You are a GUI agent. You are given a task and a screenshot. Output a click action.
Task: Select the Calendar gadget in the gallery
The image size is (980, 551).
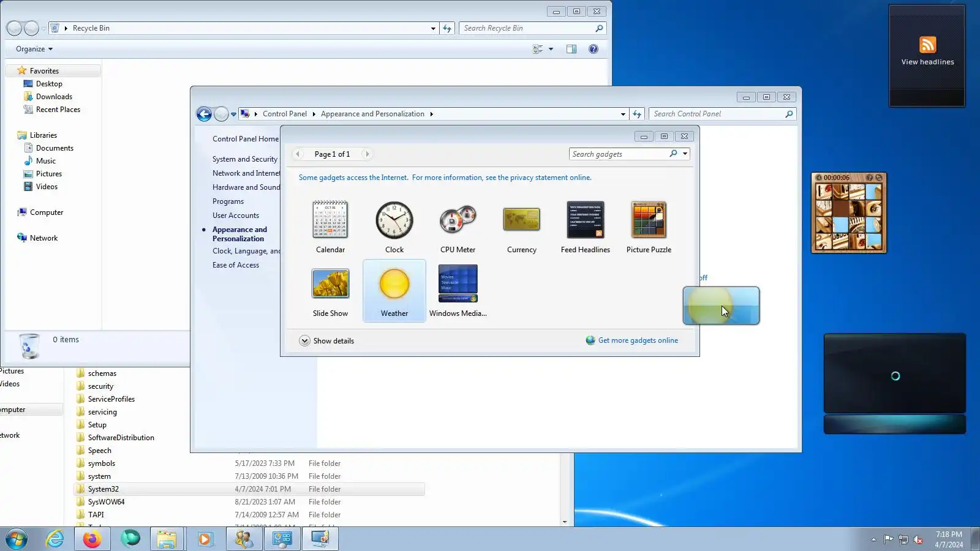tap(330, 227)
